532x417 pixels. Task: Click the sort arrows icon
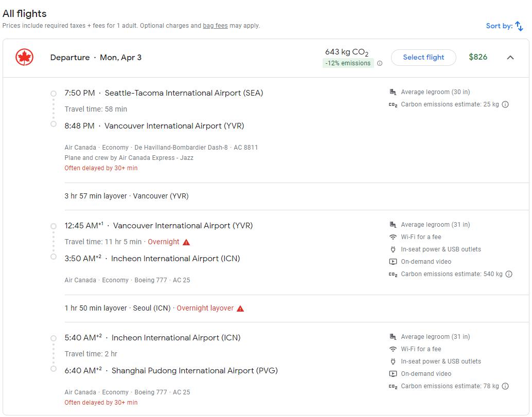pyautogui.click(x=519, y=26)
